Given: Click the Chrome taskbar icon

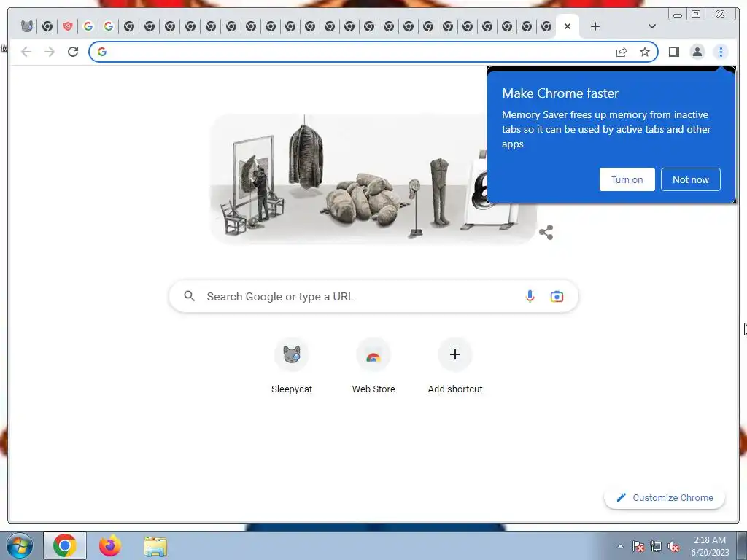Looking at the screenshot, I should 65,545.
